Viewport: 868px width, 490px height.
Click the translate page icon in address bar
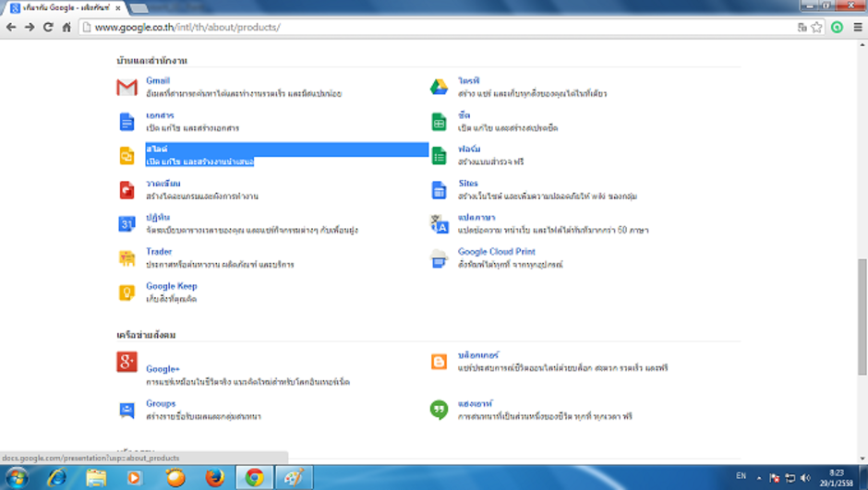click(x=802, y=27)
